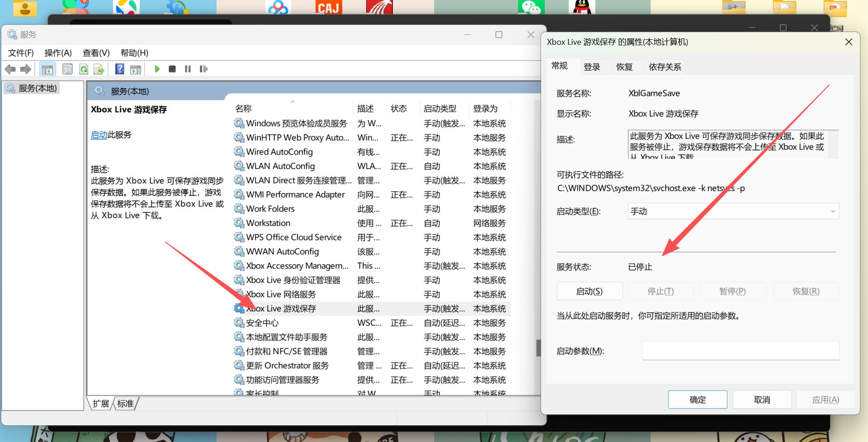Click the Forward arrow in the Services toolbar
This screenshot has width=868, height=442.
(x=26, y=69)
